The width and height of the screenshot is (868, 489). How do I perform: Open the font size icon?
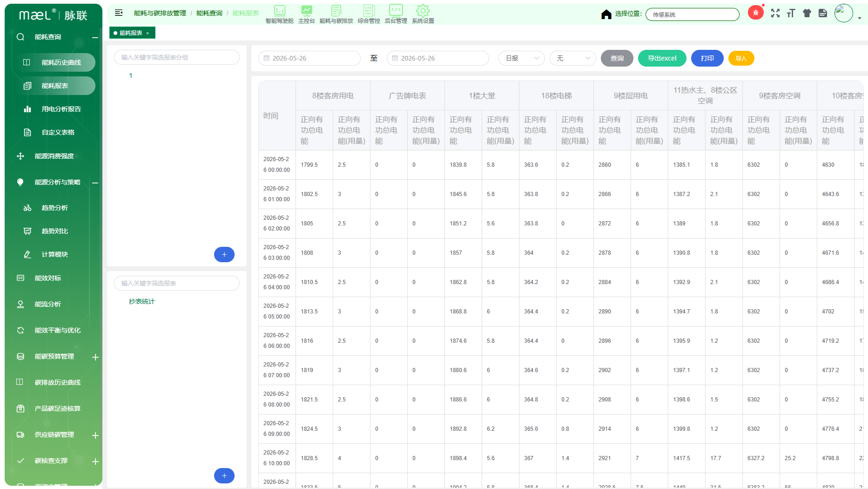coord(791,13)
